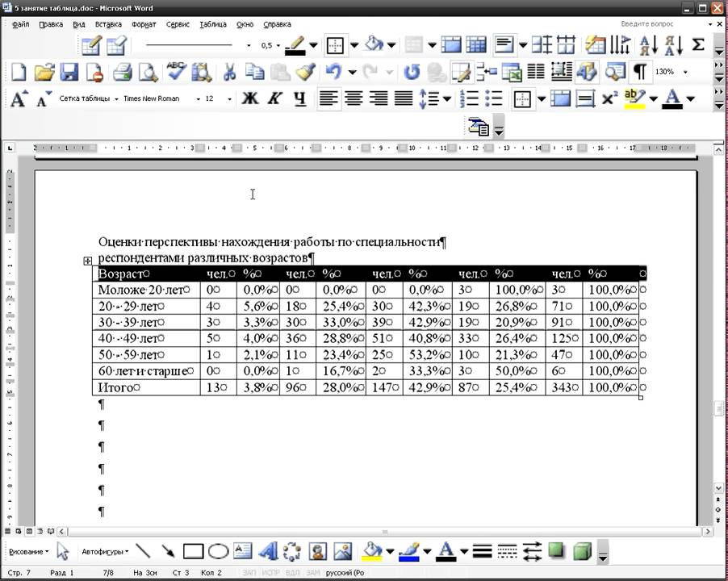Click the yellow text highlight color
Image resolution: width=728 pixels, height=581 pixels.
635,99
